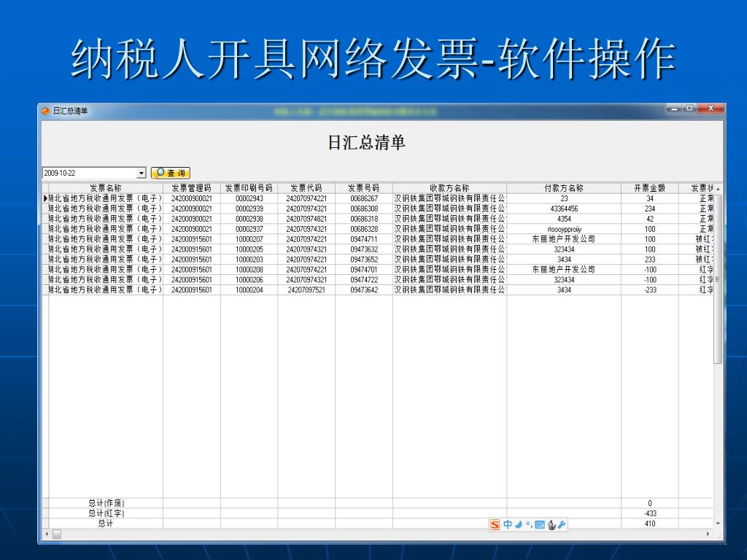Click the red-letter total value -433
Screen dimensions: 747x560
pyautogui.click(x=650, y=513)
